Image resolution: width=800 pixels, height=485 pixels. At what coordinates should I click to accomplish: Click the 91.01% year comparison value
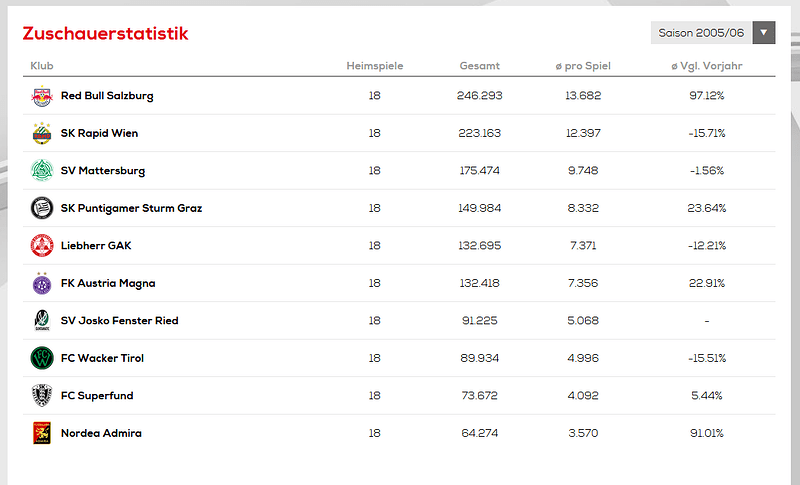click(x=707, y=433)
